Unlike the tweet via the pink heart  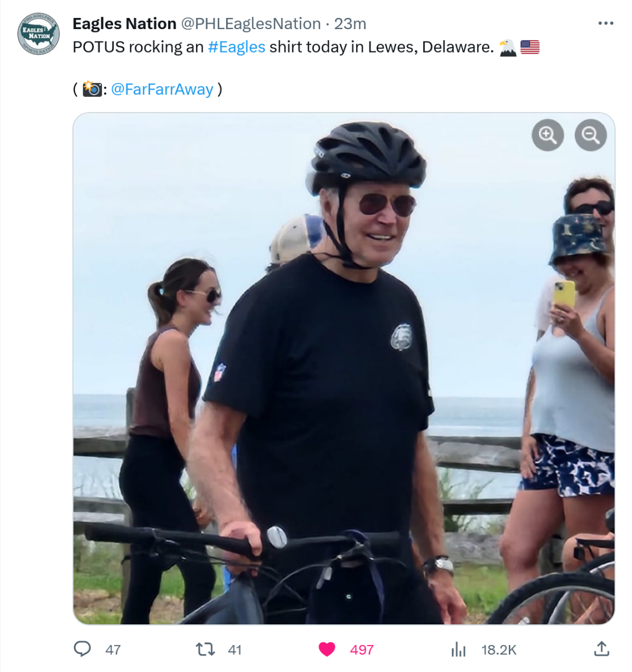point(327,649)
